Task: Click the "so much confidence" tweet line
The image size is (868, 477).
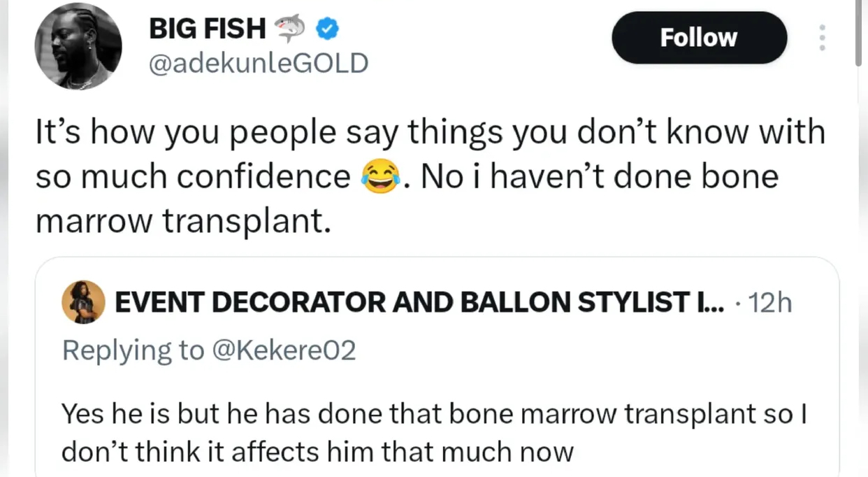Action: coord(193,177)
